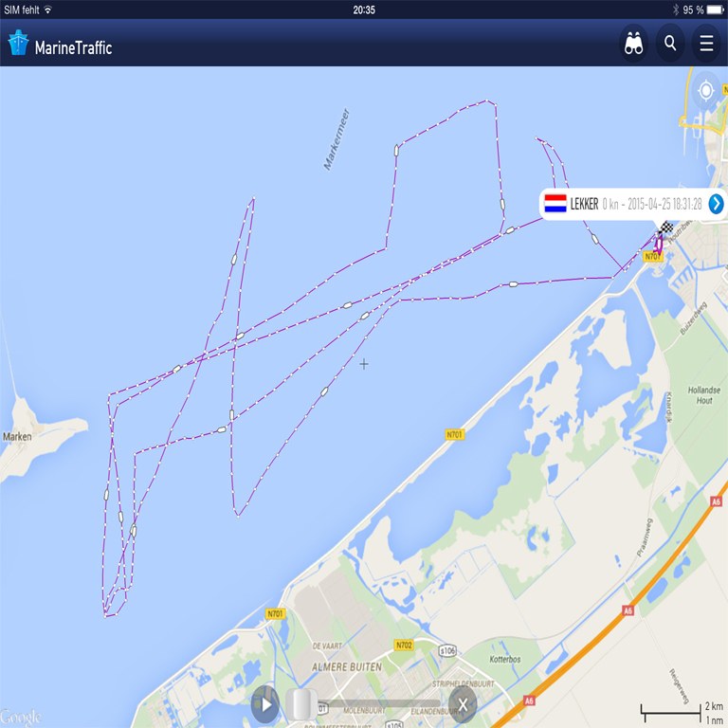Tap the Marken island label
The height and width of the screenshot is (728, 728).
point(17,436)
